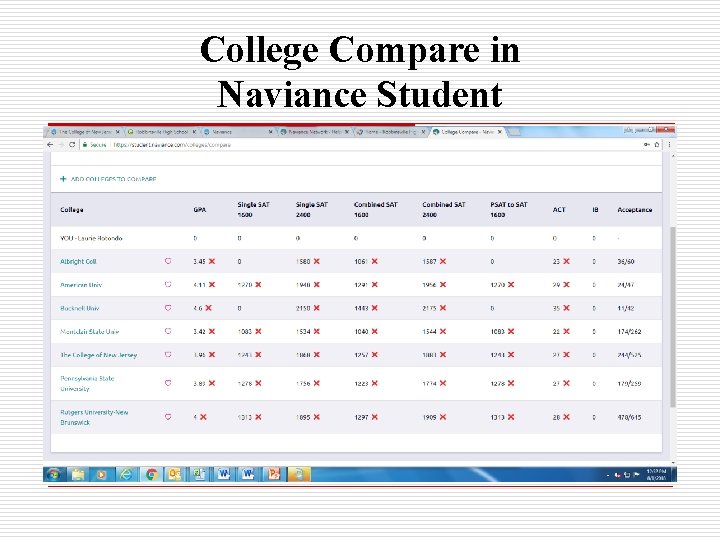Screen dimensions: 720x540
Task: Open the Bucknell Univ link
Action: click(x=79, y=308)
